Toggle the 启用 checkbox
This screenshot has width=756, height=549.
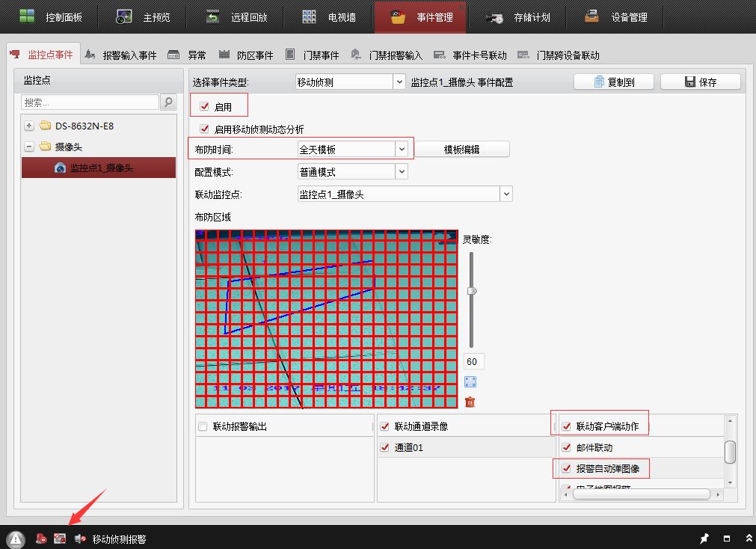[x=204, y=107]
